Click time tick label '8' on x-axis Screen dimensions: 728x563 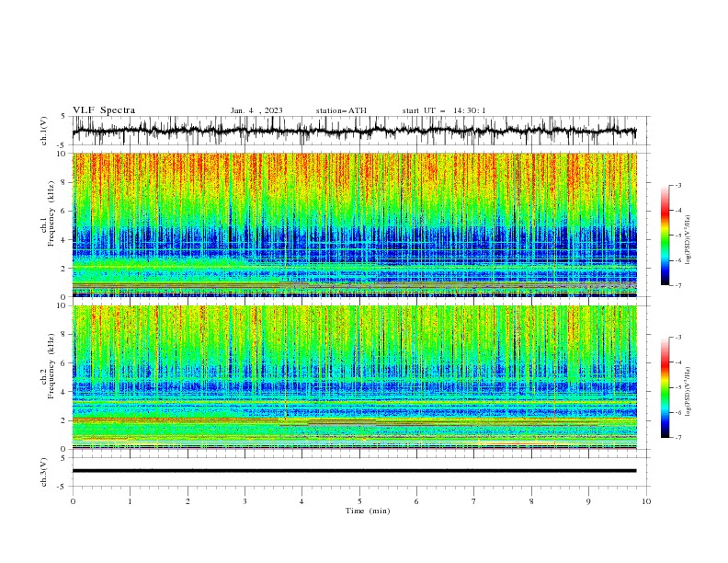[x=531, y=501]
